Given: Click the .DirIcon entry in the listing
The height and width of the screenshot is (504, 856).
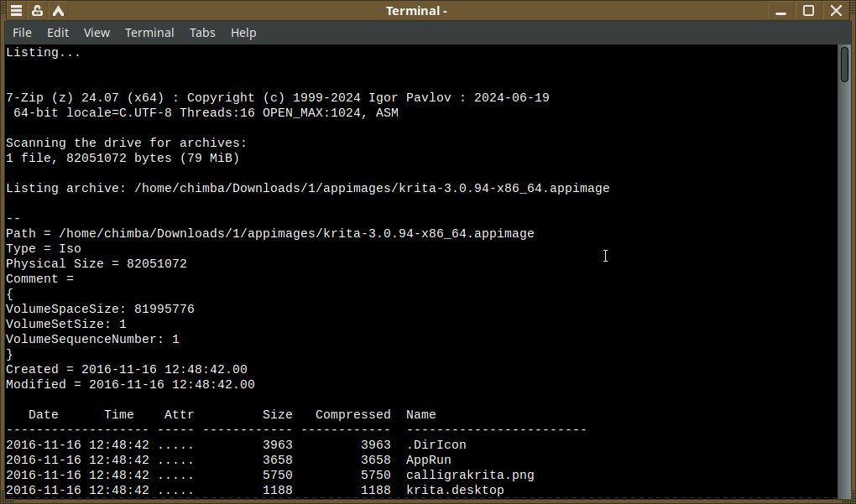Looking at the screenshot, I should pos(436,445).
